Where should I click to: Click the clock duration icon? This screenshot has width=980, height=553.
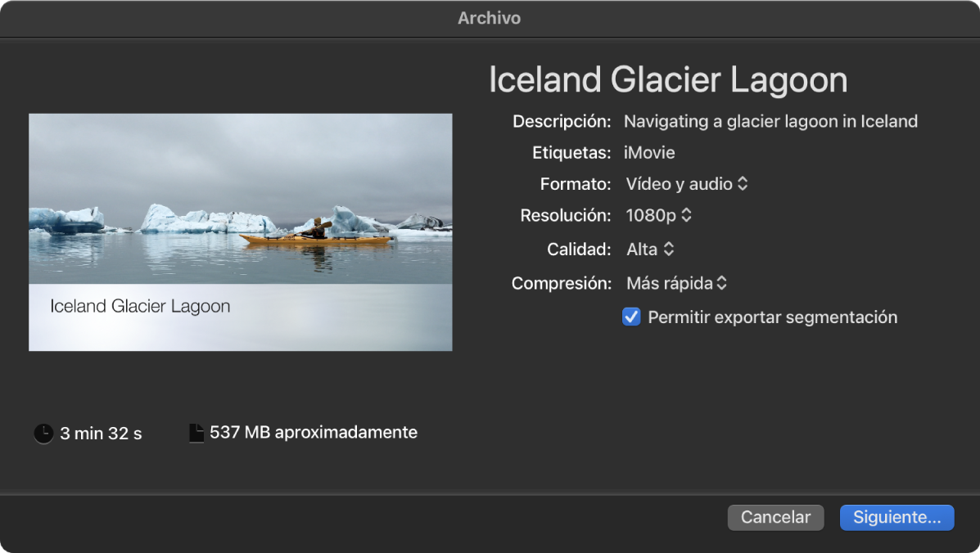(43, 434)
